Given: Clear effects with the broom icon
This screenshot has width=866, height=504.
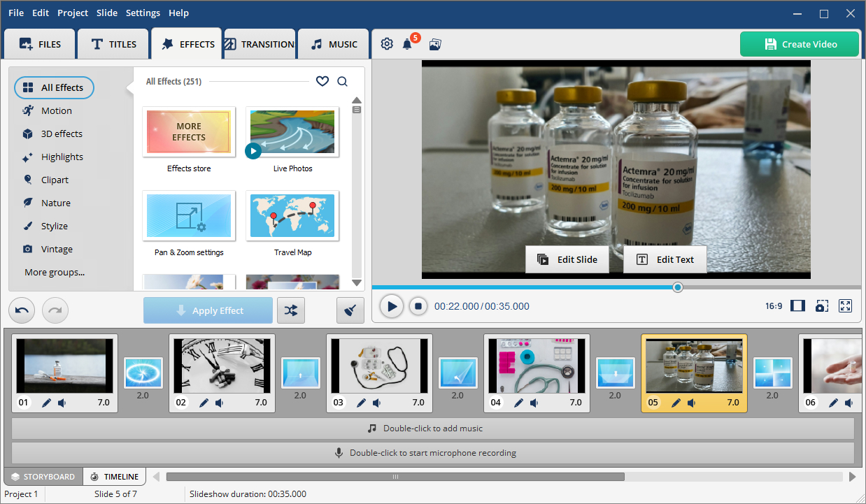Looking at the screenshot, I should coord(350,310).
